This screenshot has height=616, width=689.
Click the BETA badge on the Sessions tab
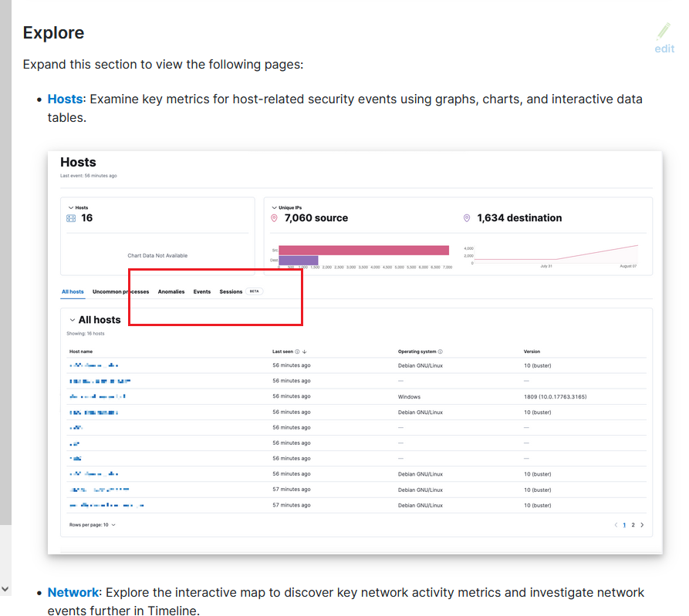tap(255, 291)
